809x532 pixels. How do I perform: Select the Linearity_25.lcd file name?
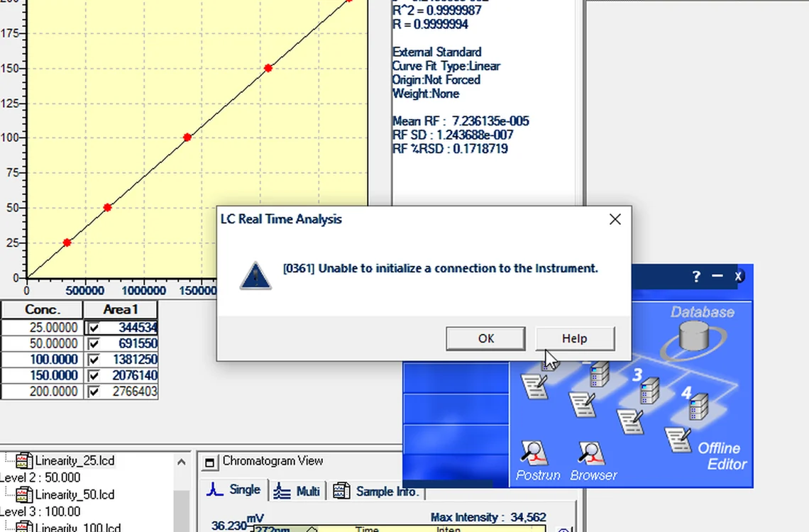click(x=75, y=460)
